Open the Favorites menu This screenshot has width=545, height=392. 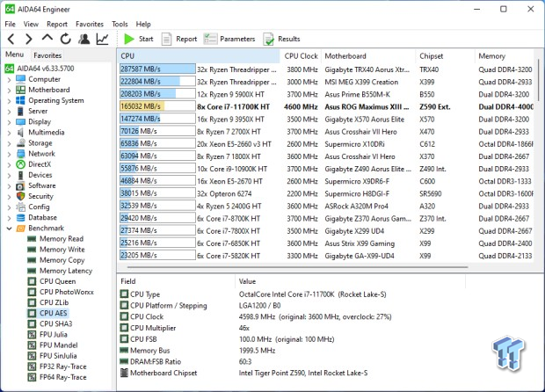click(x=90, y=24)
